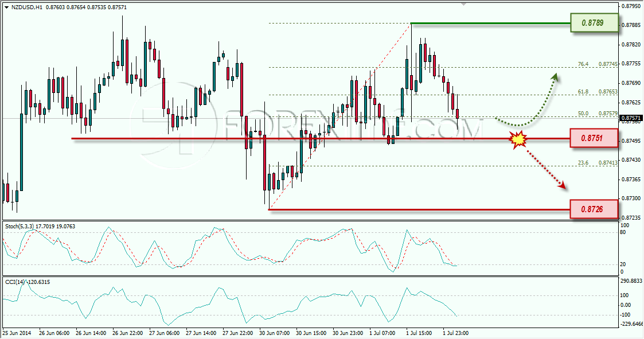Click the 30 Jun 23:00 time axis label
644x339 pixels.
pos(348,333)
